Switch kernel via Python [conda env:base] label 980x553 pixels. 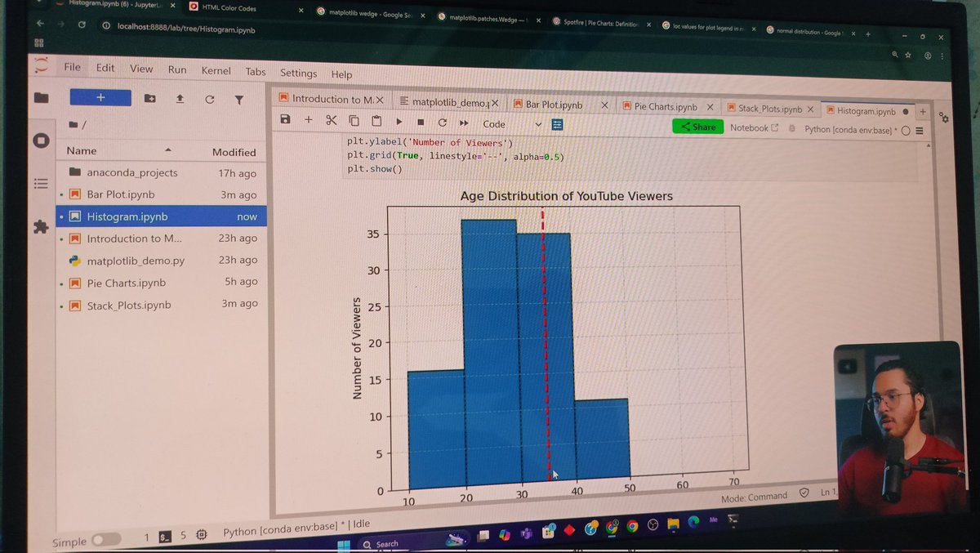tap(850, 129)
